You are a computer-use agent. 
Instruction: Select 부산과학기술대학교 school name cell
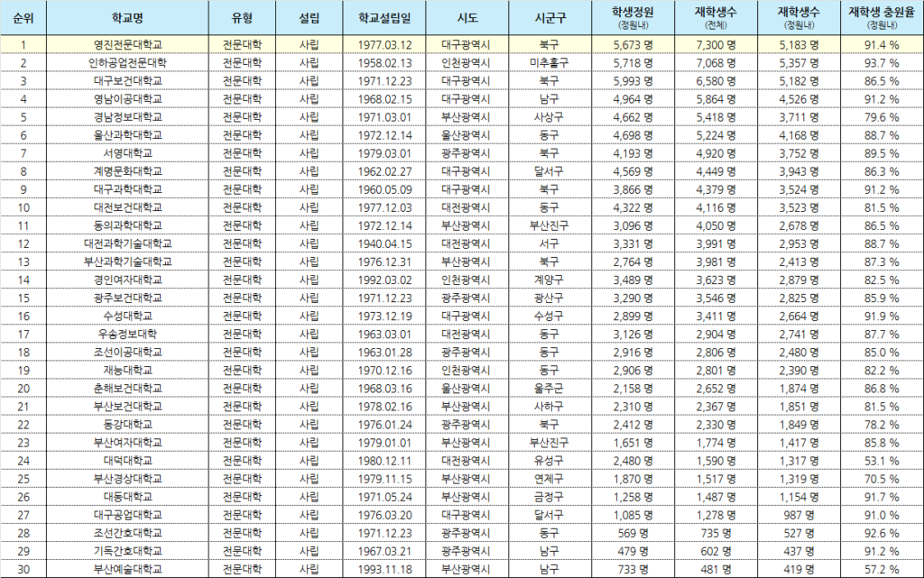tap(128, 261)
